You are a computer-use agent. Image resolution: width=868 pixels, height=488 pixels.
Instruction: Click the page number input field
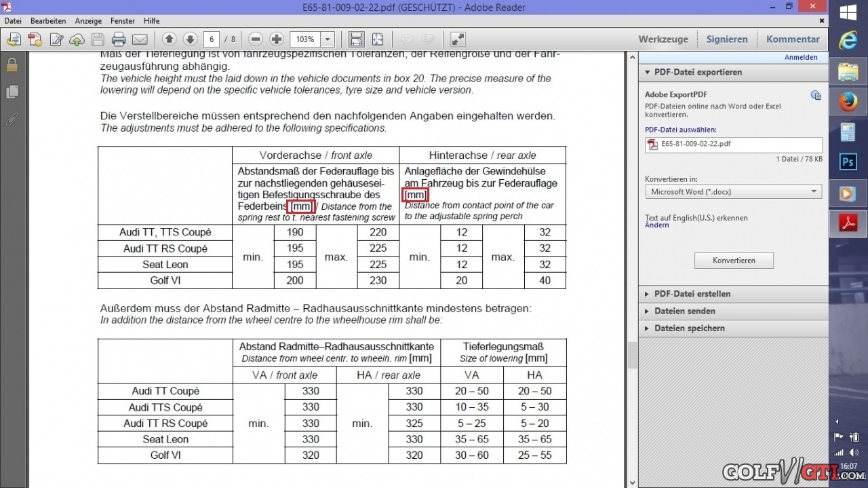[x=212, y=39]
